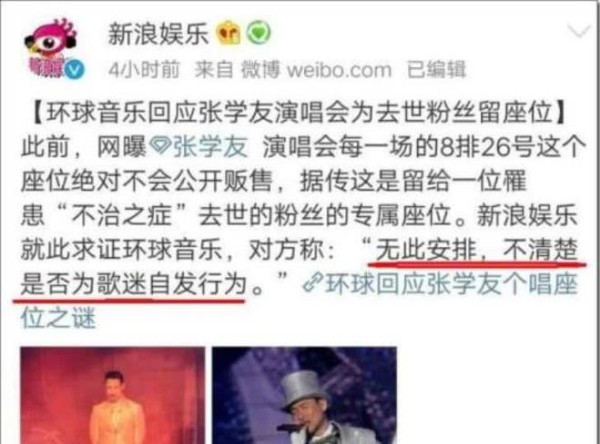
Task: Click the yellow membership crown badge
Action: point(228,33)
